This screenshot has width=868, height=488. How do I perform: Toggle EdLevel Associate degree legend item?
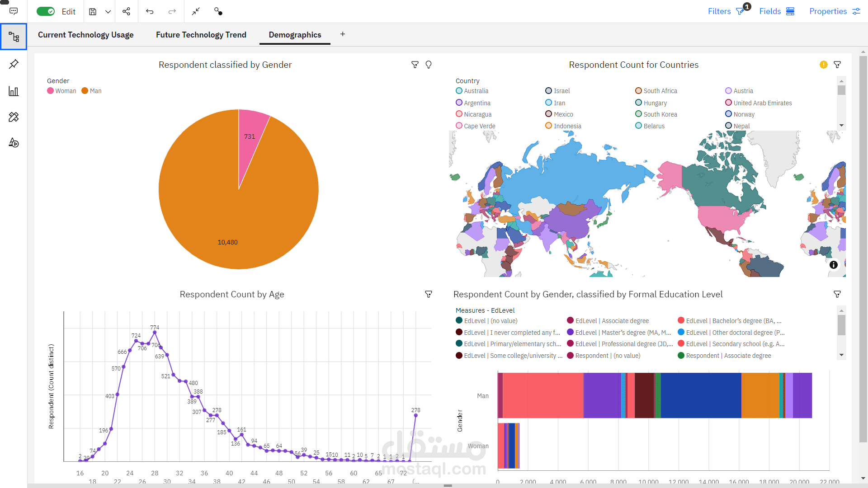[x=608, y=321]
